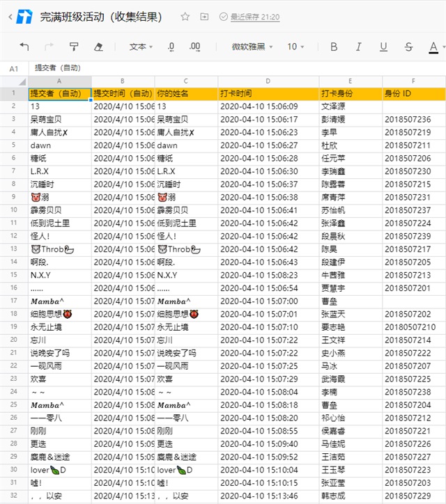Decrease decimal places button
The height and width of the screenshot is (504, 446).
(171, 47)
